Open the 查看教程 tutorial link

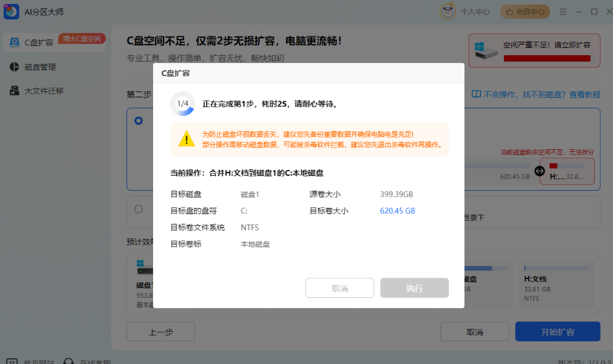click(584, 94)
